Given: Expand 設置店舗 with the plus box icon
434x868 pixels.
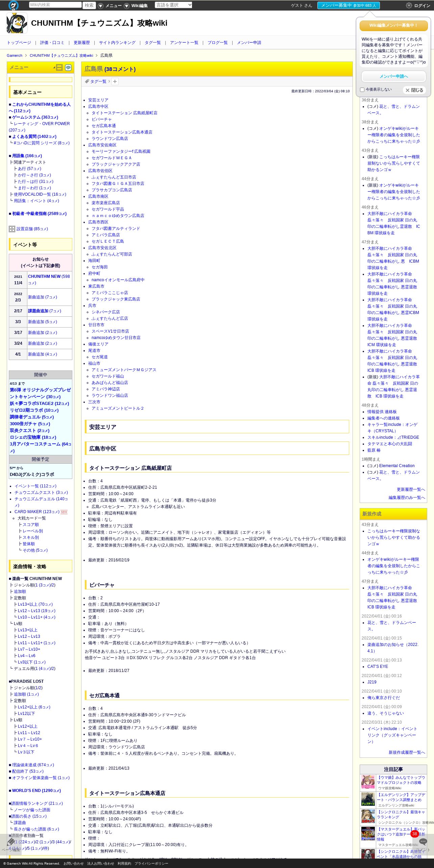Looking at the screenshot, I should pyautogui.click(x=12, y=229).
